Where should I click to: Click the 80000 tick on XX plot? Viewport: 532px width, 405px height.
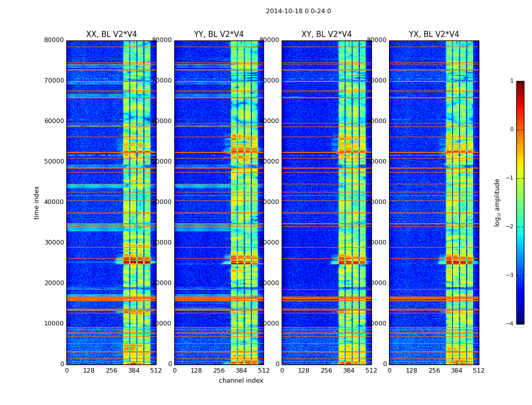point(54,40)
